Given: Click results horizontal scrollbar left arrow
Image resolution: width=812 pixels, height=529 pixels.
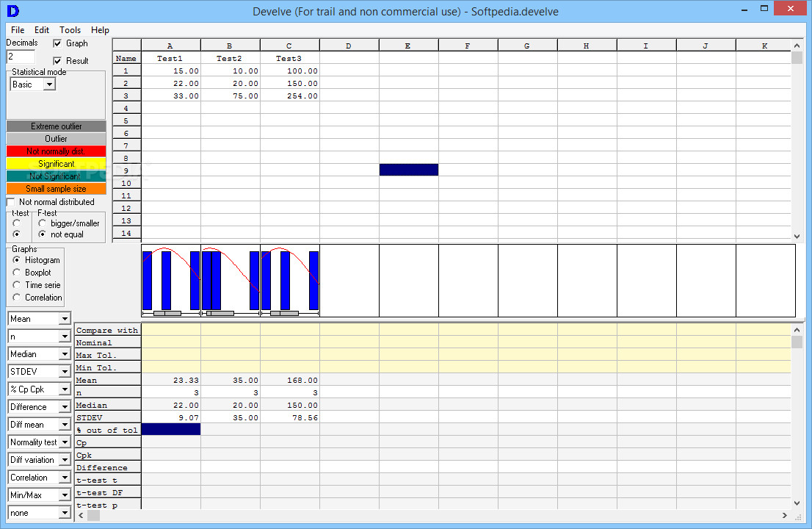Looking at the screenshot, I should coord(81,516).
